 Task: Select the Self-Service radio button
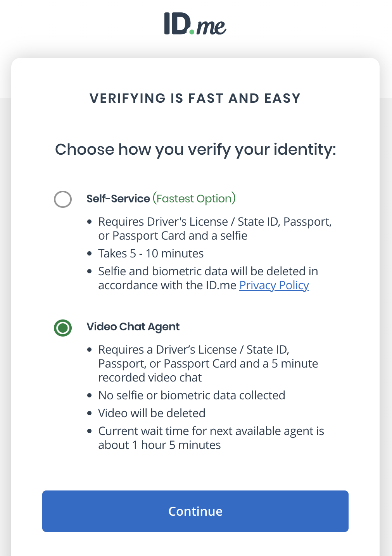click(63, 199)
